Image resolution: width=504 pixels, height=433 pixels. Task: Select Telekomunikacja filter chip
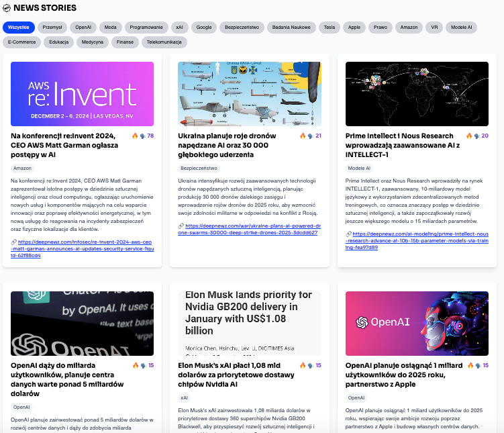coord(164,42)
